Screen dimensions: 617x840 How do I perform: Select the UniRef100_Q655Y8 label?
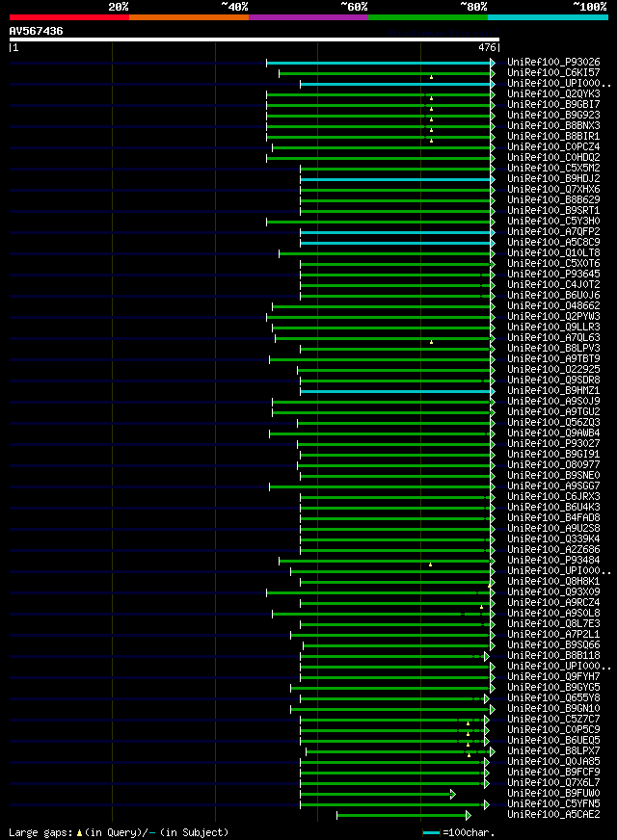tap(553, 698)
